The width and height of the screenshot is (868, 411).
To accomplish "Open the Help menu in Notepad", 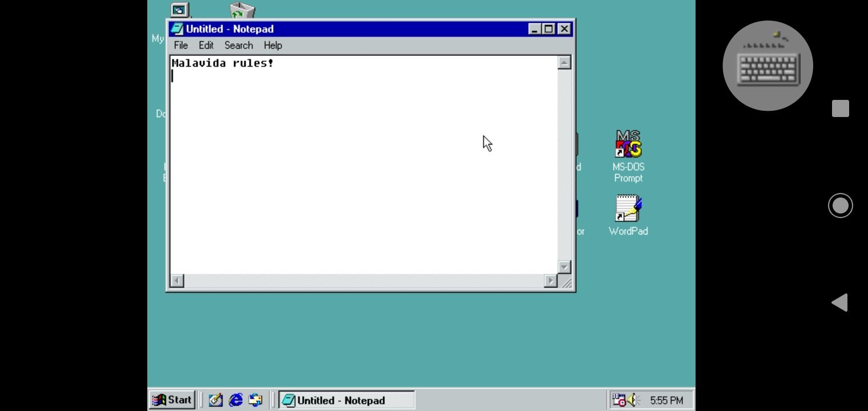I will click(x=273, y=45).
